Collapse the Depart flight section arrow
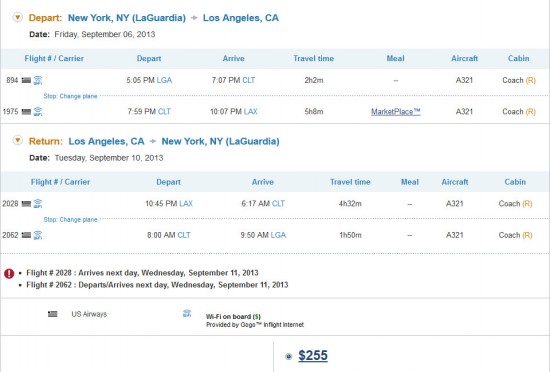 pyautogui.click(x=18, y=17)
